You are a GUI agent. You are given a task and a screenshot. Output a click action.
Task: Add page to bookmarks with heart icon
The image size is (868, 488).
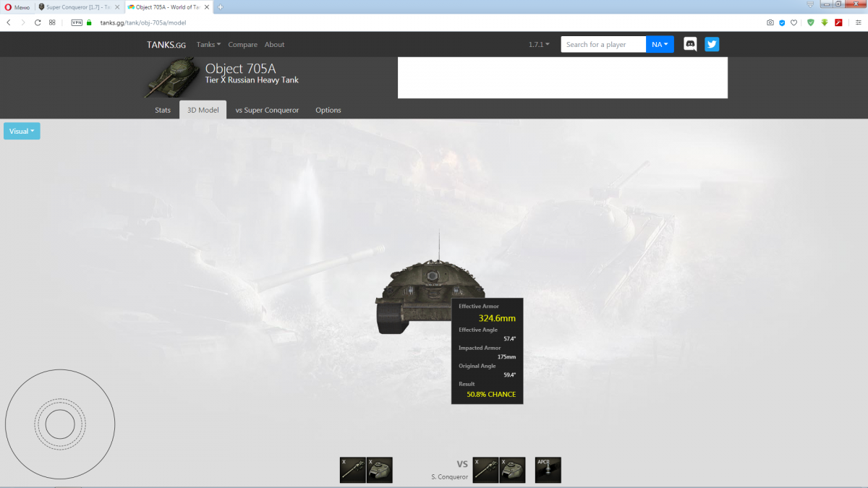[x=793, y=22]
